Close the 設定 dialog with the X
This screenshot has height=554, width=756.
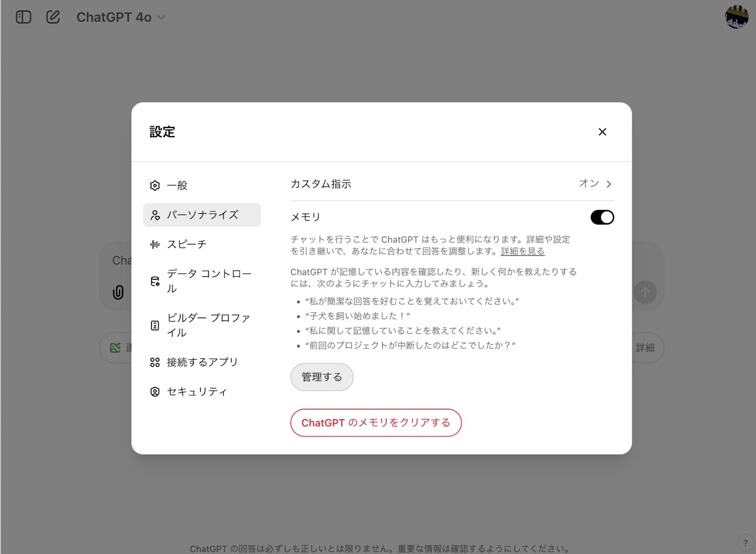(602, 132)
